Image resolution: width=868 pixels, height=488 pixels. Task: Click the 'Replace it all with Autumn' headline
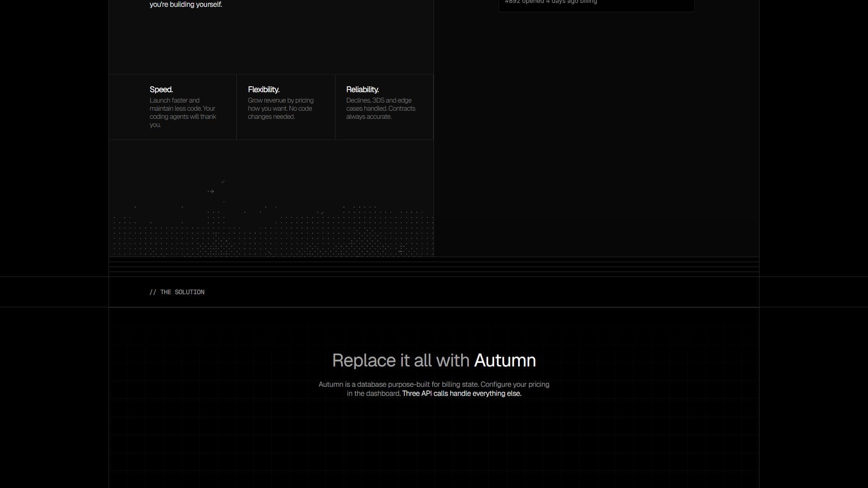[x=434, y=361]
